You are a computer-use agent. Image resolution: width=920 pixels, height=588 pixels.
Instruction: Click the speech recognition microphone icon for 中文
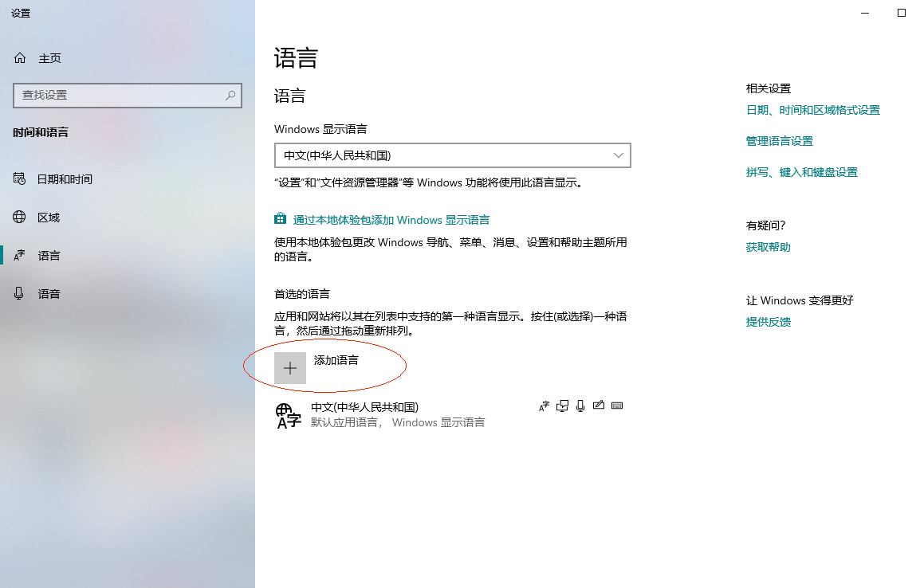coord(580,406)
